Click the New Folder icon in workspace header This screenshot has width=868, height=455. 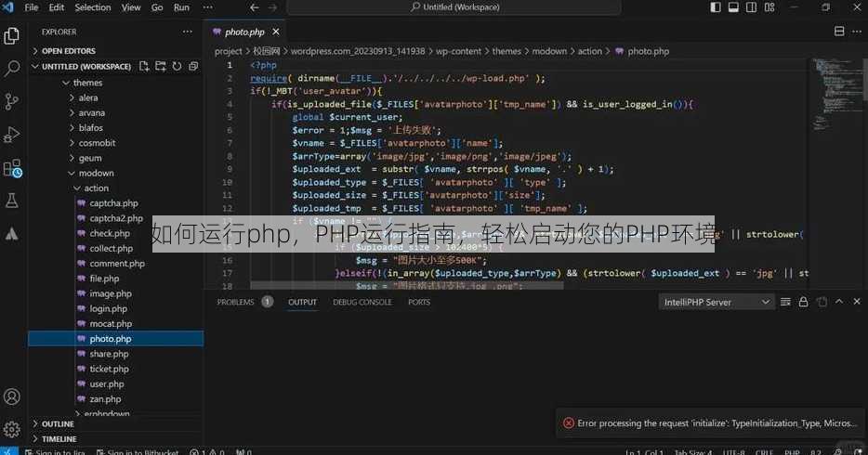click(x=161, y=66)
